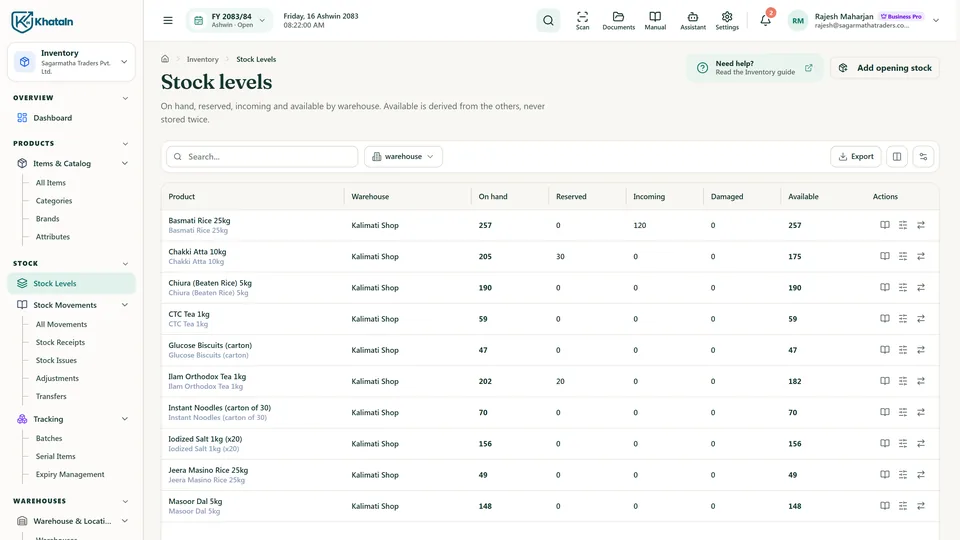960x540 pixels.
Task: Open stock ledger for Iodized Salt row
Action: (x=885, y=444)
